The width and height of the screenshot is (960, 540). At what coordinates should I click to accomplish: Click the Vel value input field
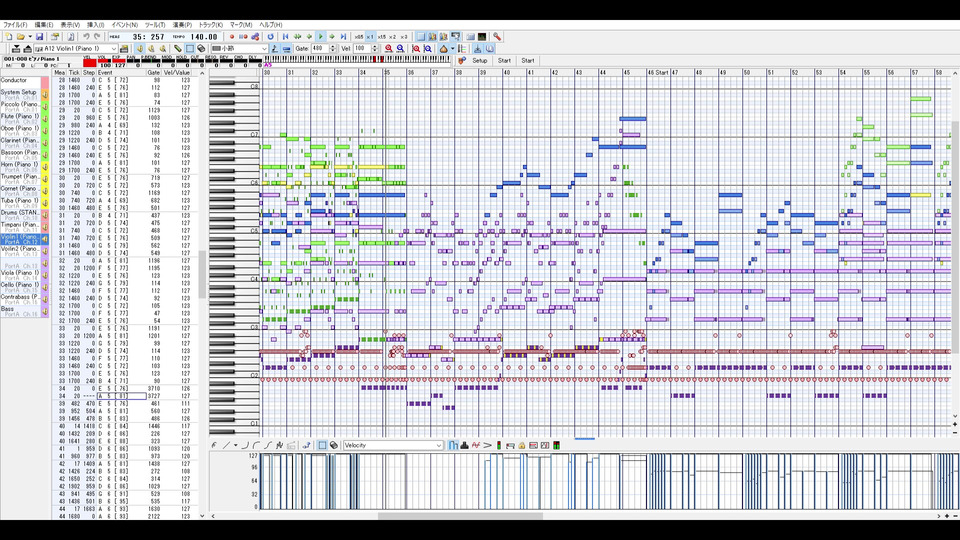362,48
